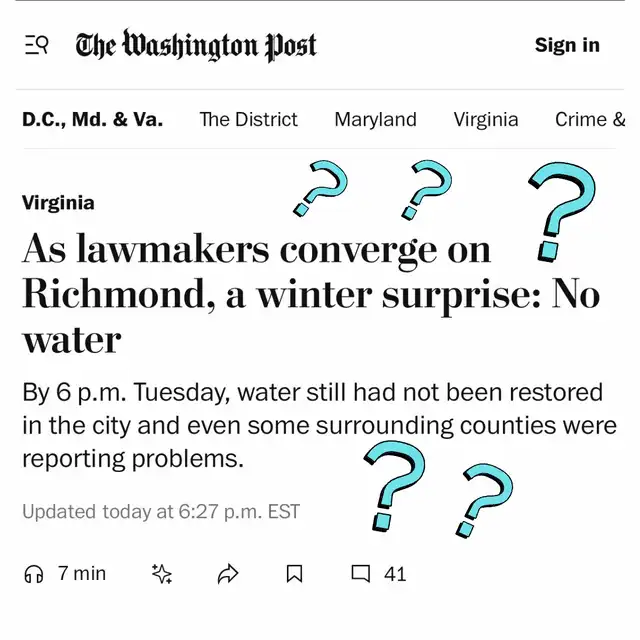640x640 pixels.
Task: Play the article audio with headphones icon
Action: coord(34,574)
